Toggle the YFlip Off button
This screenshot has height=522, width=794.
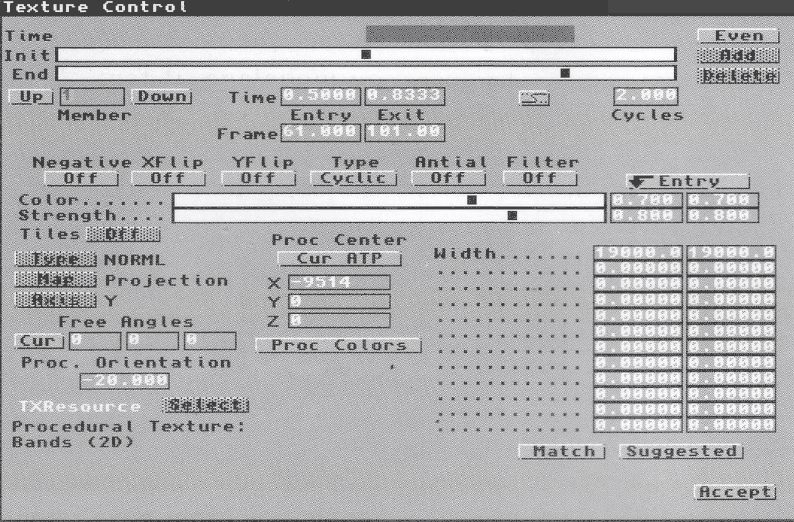258,178
